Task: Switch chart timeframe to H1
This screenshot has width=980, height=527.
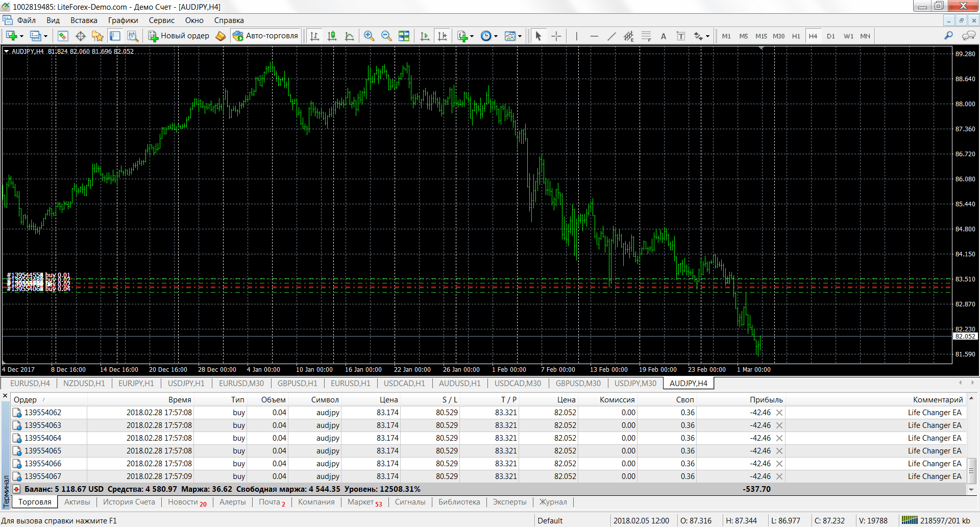Action: [x=796, y=36]
